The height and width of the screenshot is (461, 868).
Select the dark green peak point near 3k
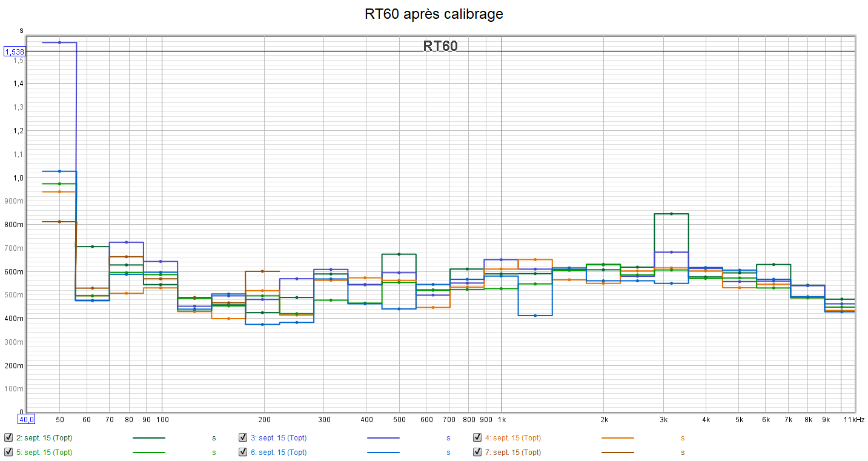tap(672, 214)
